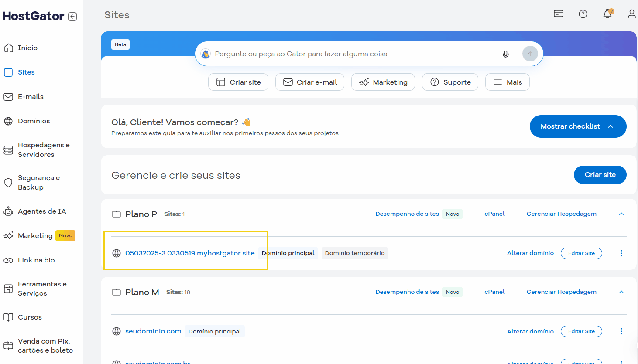Open the help question mark icon

pos(583,14)
